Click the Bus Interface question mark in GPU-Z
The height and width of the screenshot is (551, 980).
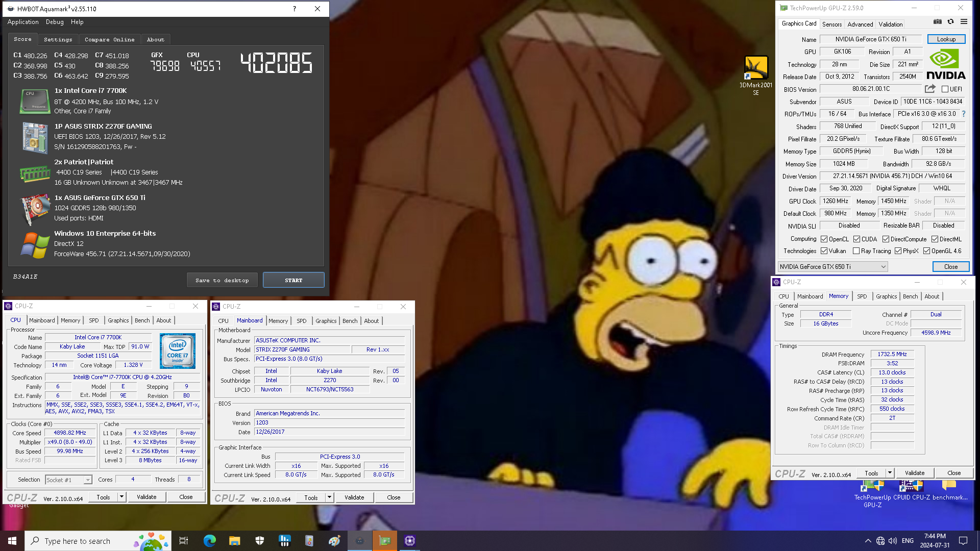(964, 114)
